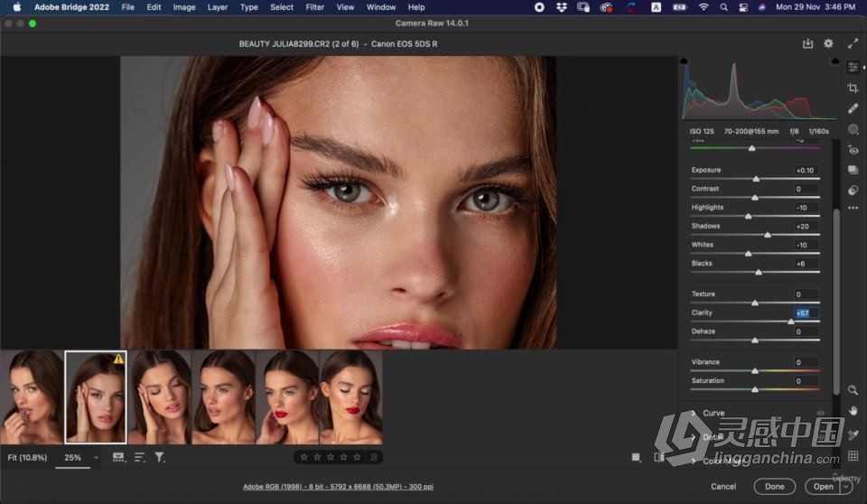This screenshot has width=867, height=504.
Task: Click the Clarity value field +57
Action: [x=806, y=313]
